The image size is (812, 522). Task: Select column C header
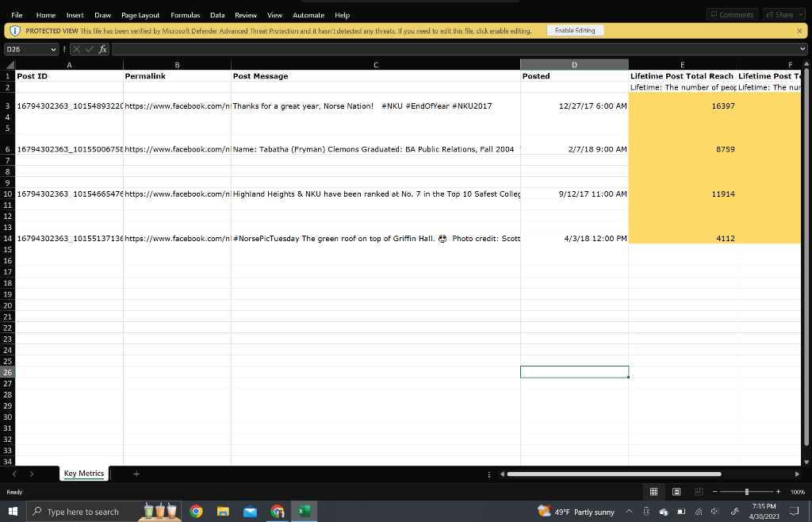click(376, 65)
